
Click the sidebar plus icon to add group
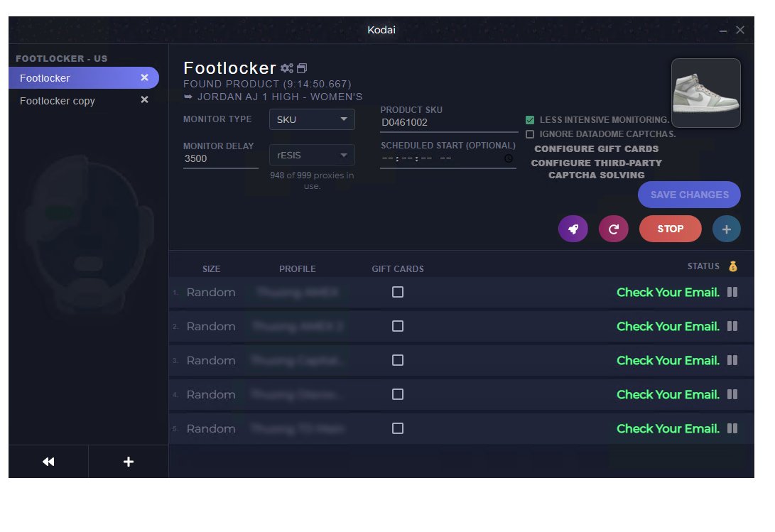[129, 462]
